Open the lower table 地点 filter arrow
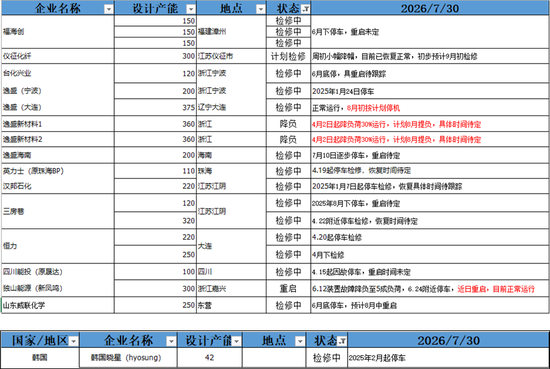Screen dimensions: 550x369 tap(300, 341)
